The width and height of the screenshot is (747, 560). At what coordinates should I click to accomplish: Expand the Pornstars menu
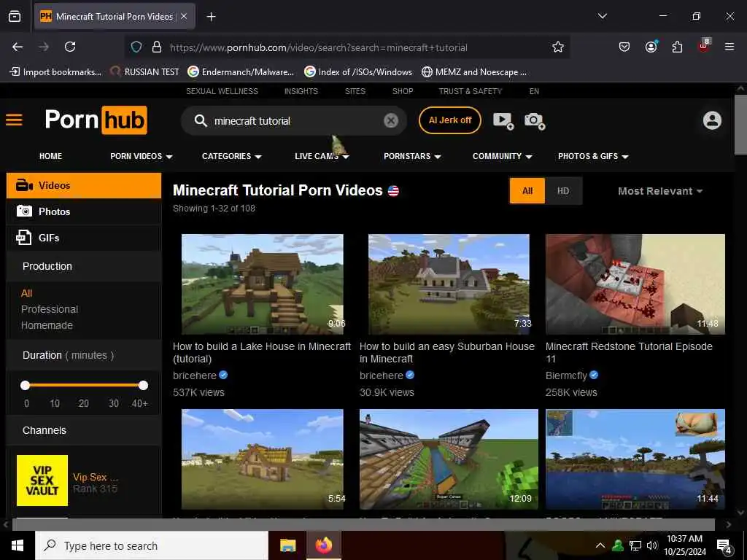pyautogui.click(x=412, y=156)
